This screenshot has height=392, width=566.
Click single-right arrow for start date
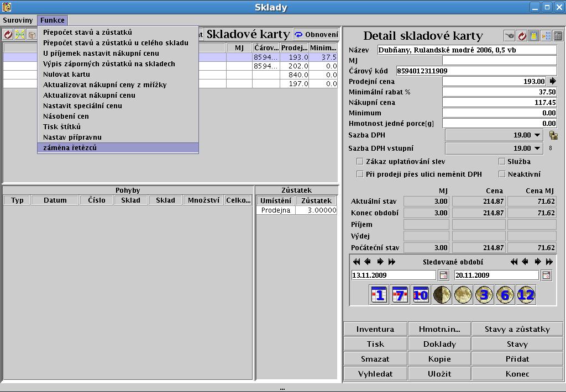[380, 262]
